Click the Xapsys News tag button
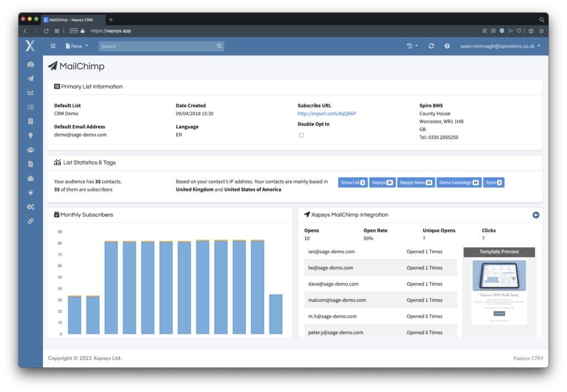Screen dimensions: 567x392 (415, 182)
